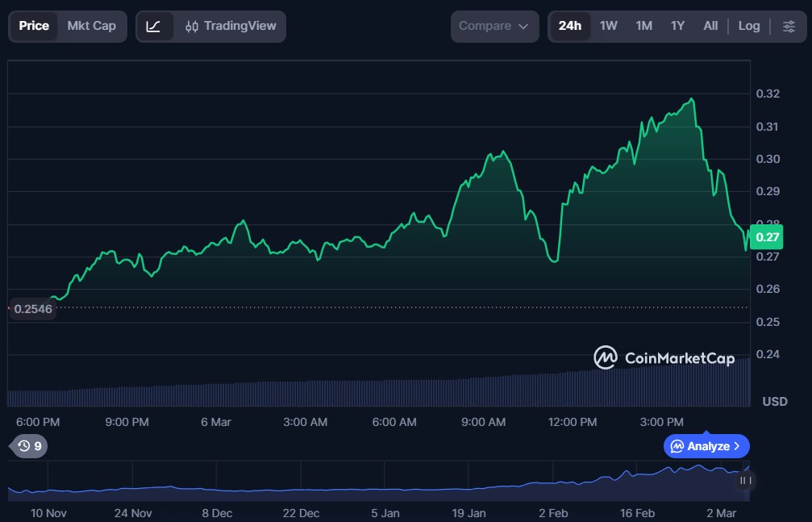Select the 1W time range
The height and width of the screenshot is (522, 812).
608,26
